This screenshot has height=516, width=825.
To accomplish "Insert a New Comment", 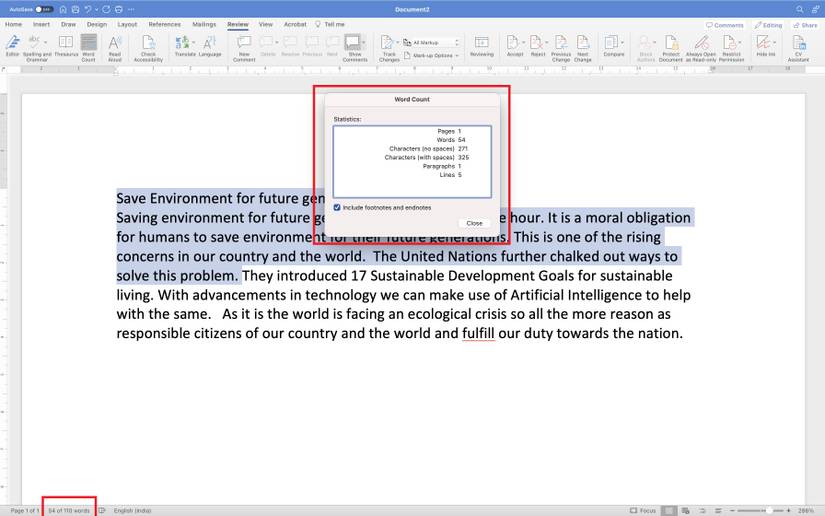I will pyautogui.click(x=244, y=48).
